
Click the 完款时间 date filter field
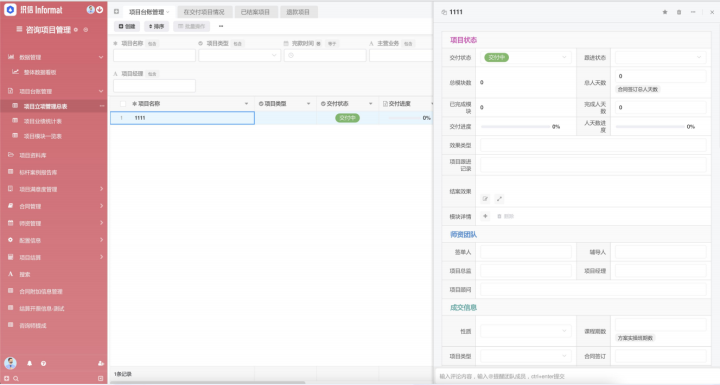(325, 55)
